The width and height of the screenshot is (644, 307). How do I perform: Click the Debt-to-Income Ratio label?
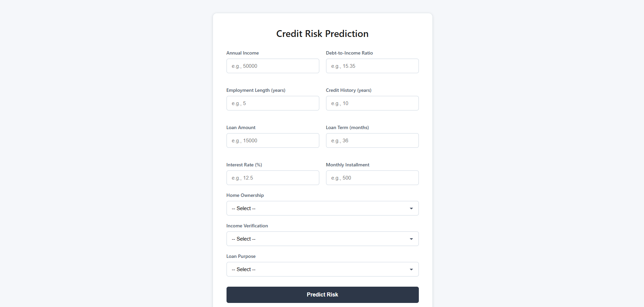pyautogui.click(x=349, y=53)
